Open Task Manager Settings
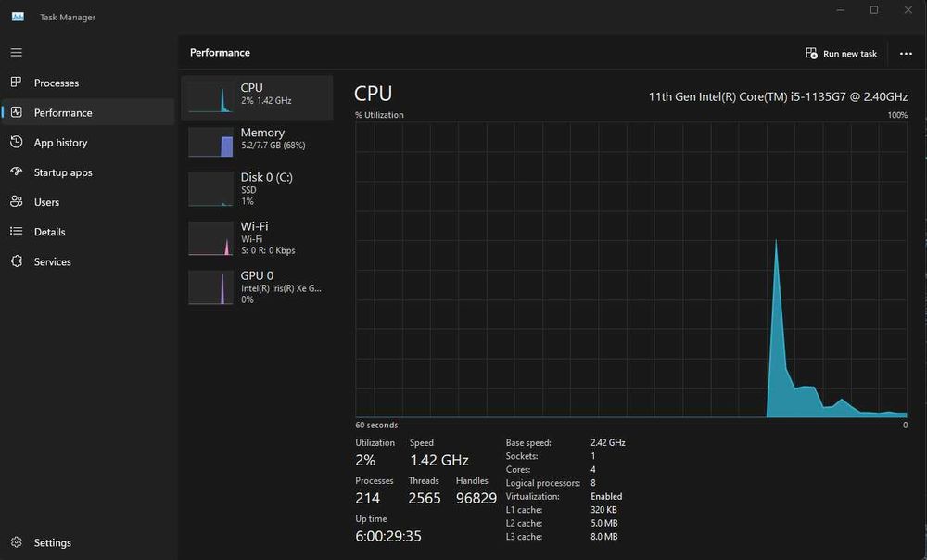Viewport: 927px width, 560px height. pyautogui.click(x=53, y=542)
